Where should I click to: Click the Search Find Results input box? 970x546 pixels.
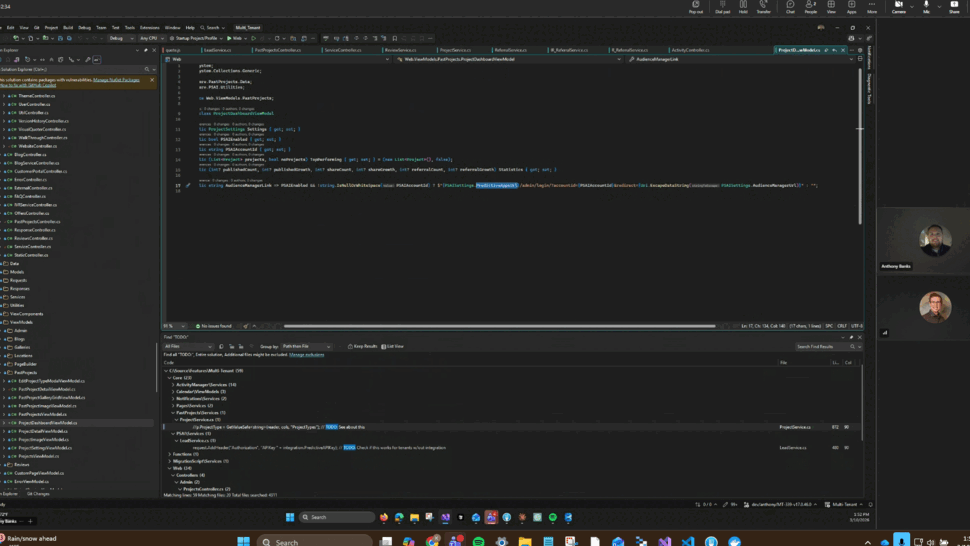(x=820, y=347)
